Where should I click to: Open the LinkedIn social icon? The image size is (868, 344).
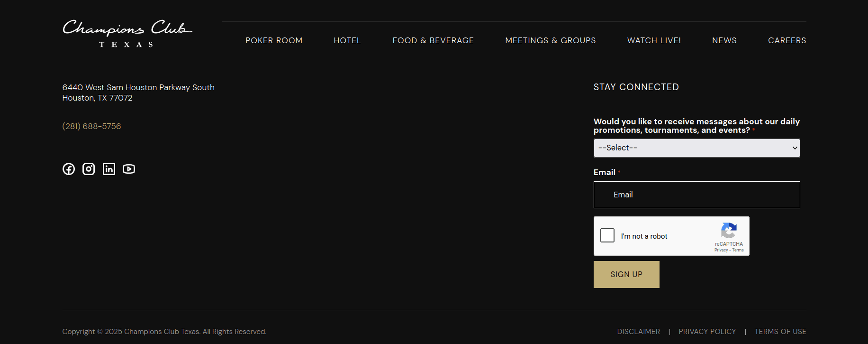pos(109,169)
